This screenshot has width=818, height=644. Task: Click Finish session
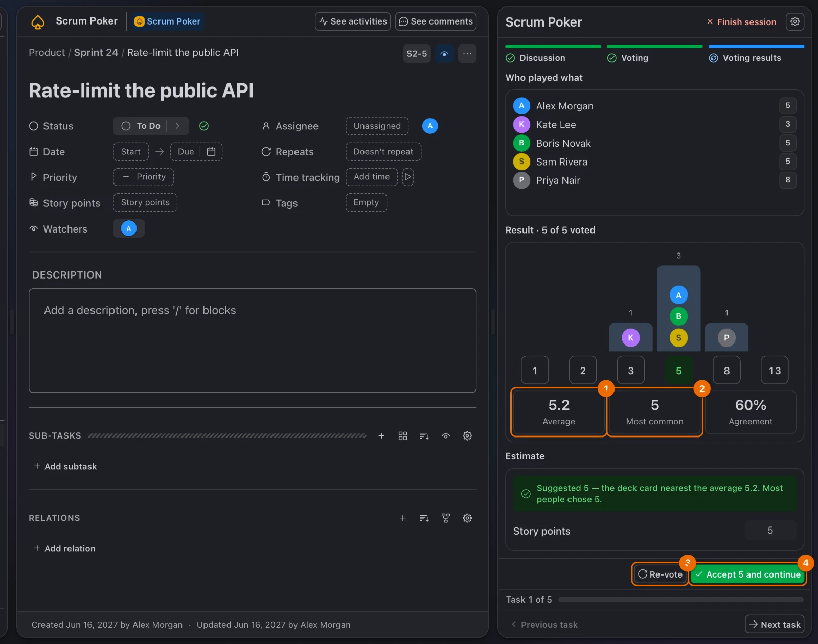coord(741,22)
